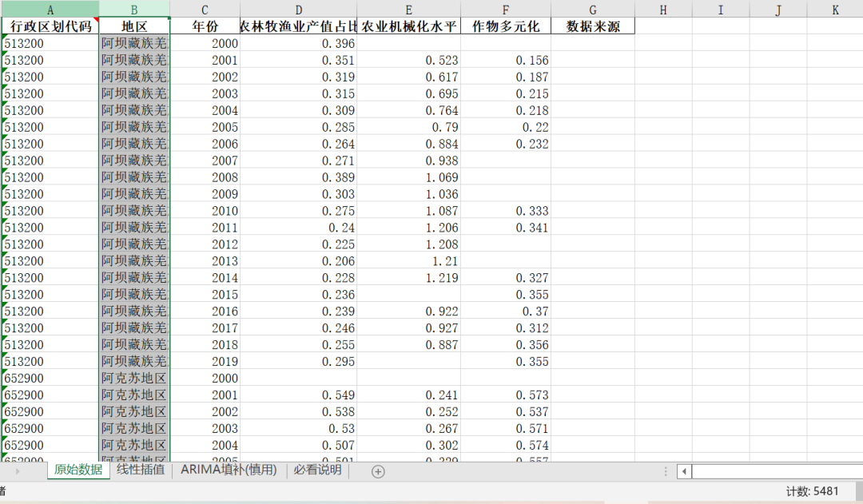The width and height of the screenshot is (863, 504).
Task: Click the 计数: 5481 status bar entry
Action: pos(812,491)
